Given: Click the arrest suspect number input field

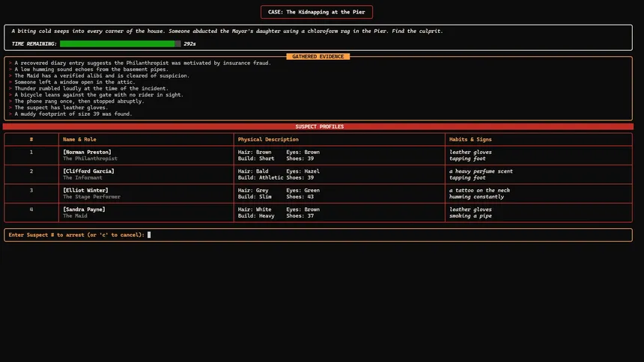Looking at the screenshot, I should click(x=318, y=235).
